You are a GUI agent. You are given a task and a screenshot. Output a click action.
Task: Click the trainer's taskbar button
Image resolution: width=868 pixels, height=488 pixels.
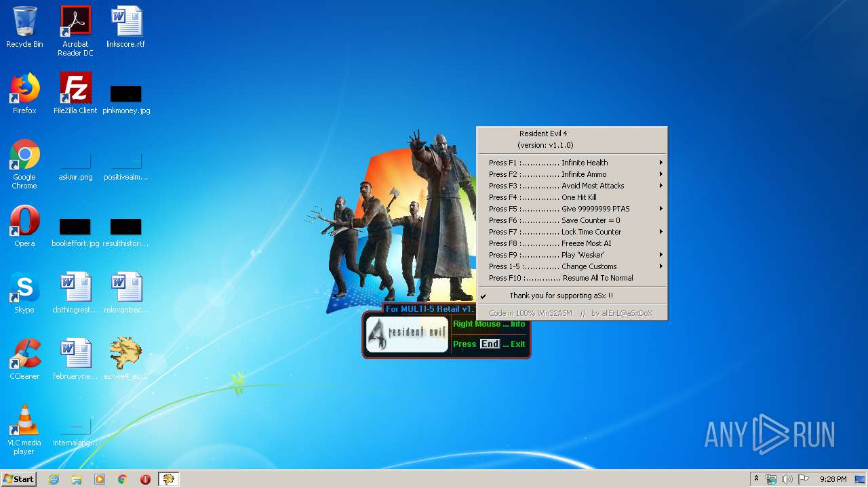(168, 479)
